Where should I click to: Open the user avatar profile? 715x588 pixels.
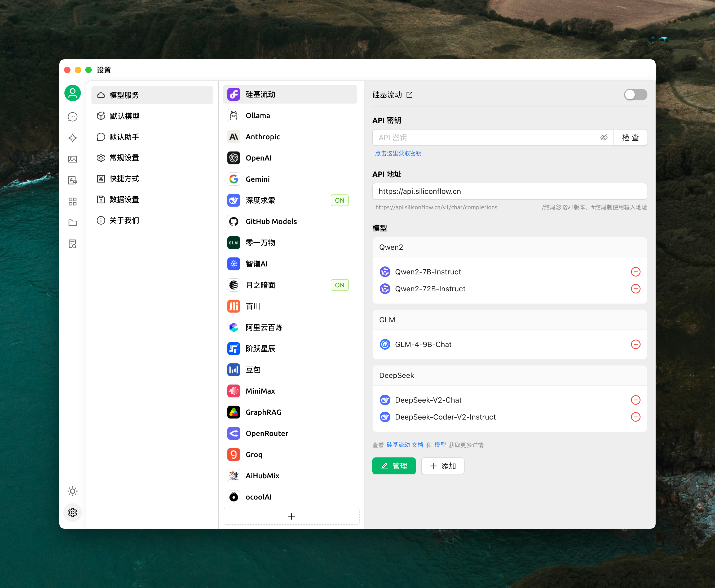[73, 93]
